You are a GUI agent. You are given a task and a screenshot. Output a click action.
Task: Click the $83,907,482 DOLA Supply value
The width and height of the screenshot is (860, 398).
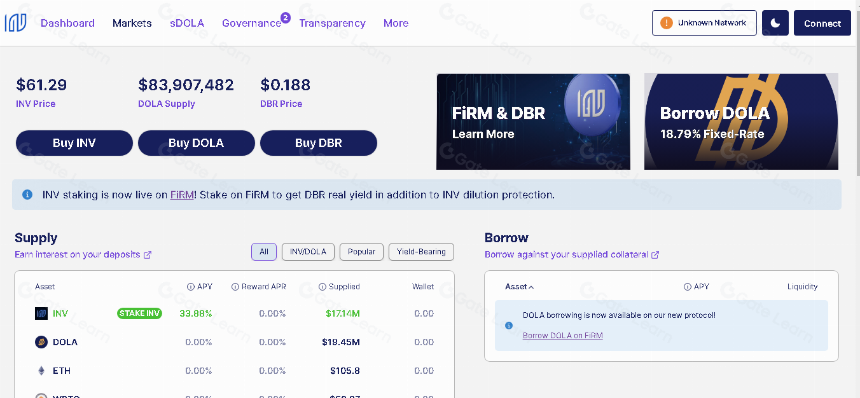(186, 85)
